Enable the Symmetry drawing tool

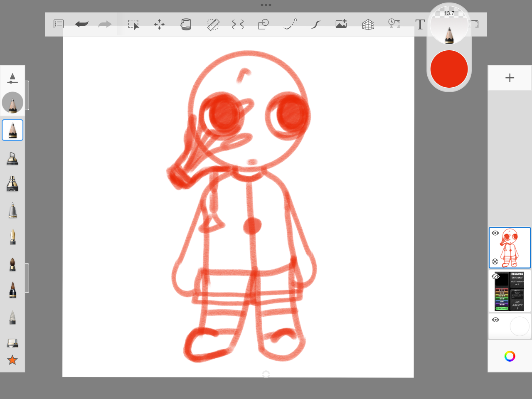coord(238,25)
